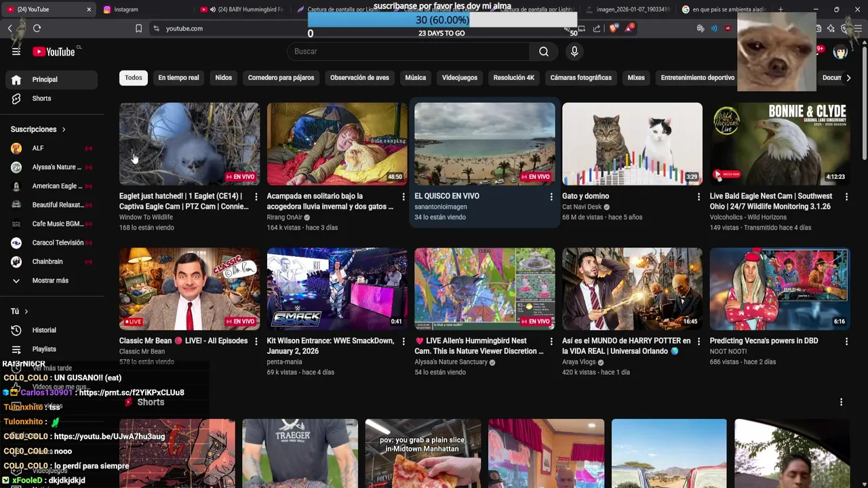Open Shorts from the sidebar
The width and height of the screenshot is (868, 488).
pyautogui.click(x=52, y=98)
